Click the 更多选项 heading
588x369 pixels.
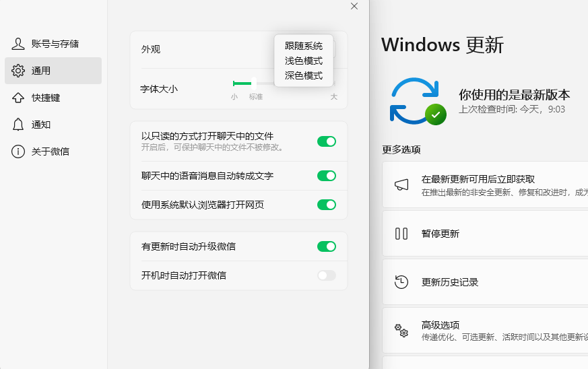[x=401, y=149]
